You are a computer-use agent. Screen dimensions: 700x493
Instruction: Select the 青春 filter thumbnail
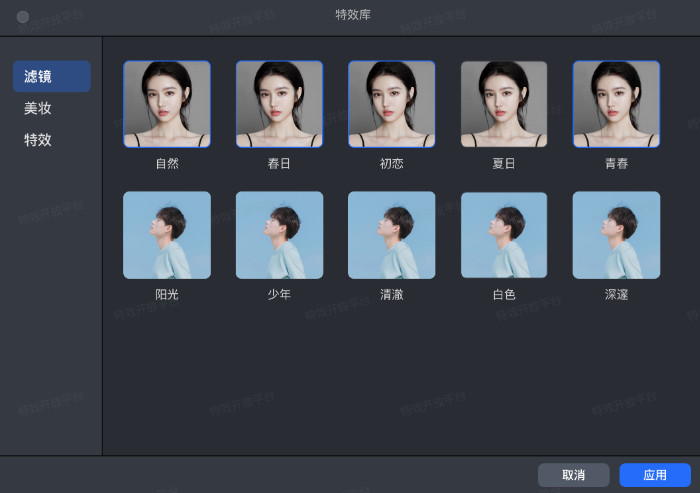point(617,104)
